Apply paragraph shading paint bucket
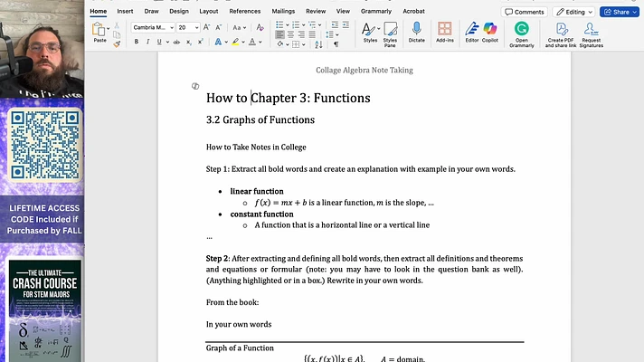The height and width of the screenshot is (362, 644). pos(280,44)
